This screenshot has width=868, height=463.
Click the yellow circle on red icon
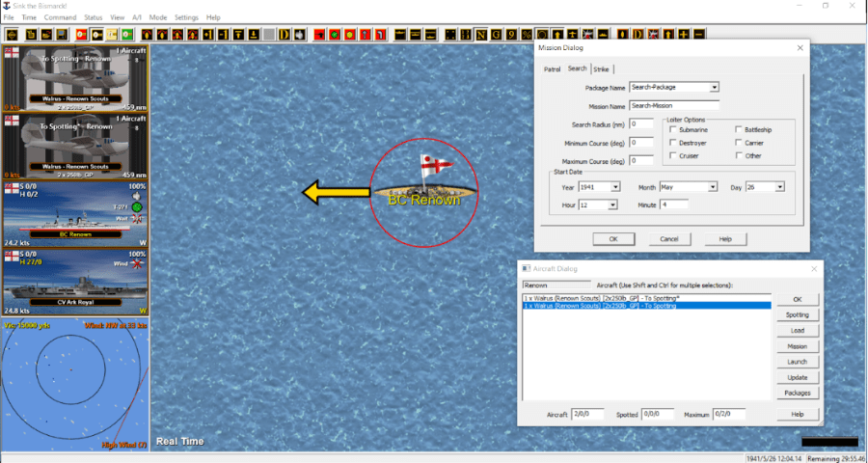[350, 35]
